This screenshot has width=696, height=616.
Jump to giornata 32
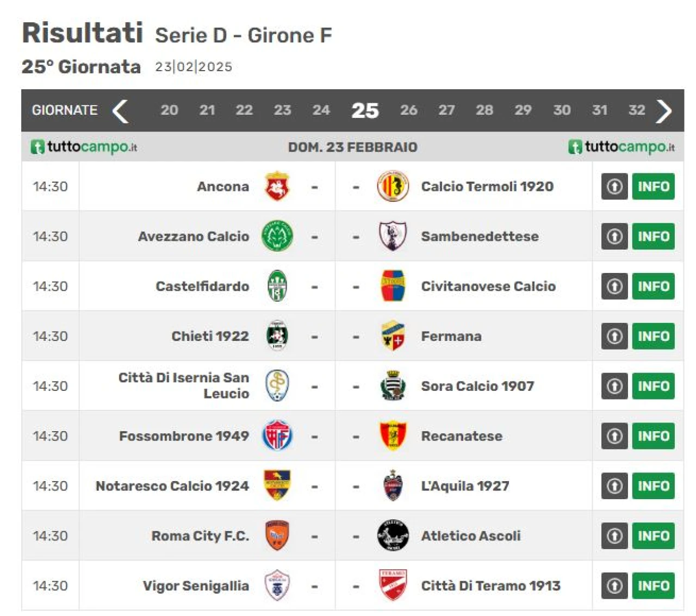[637, 110]
